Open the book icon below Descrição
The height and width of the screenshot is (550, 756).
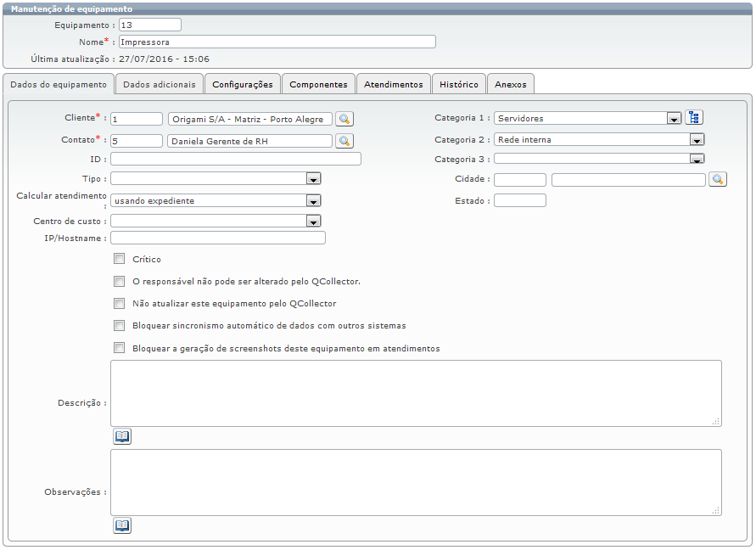[x=122, y=436]
